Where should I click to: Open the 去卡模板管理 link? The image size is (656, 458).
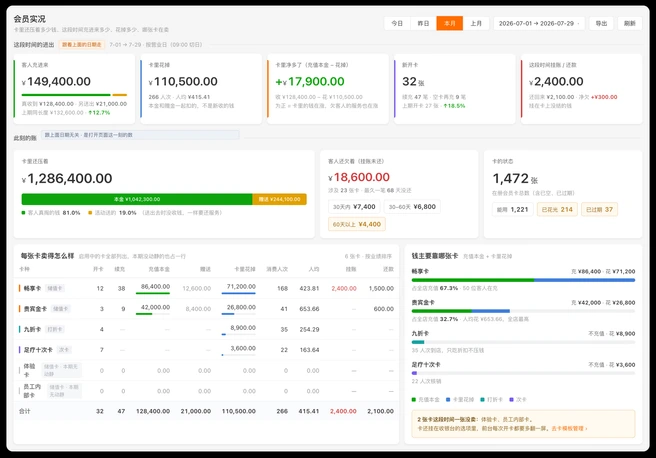pyautogui.click(x=569, y=428)
